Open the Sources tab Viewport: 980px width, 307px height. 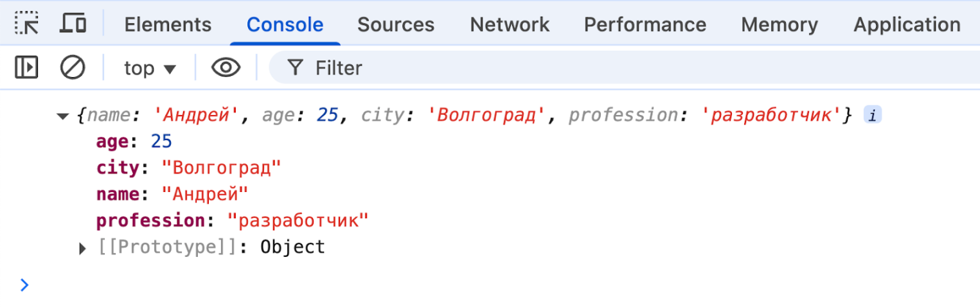(396, 24)
